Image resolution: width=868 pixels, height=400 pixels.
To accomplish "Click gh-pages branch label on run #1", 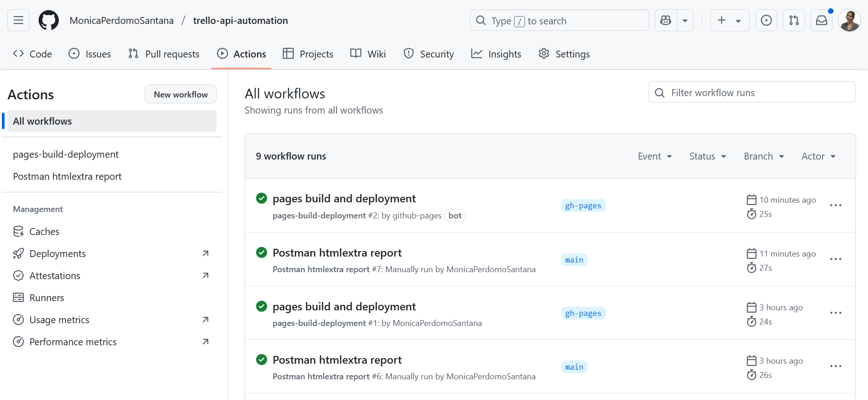I will 583,313.
